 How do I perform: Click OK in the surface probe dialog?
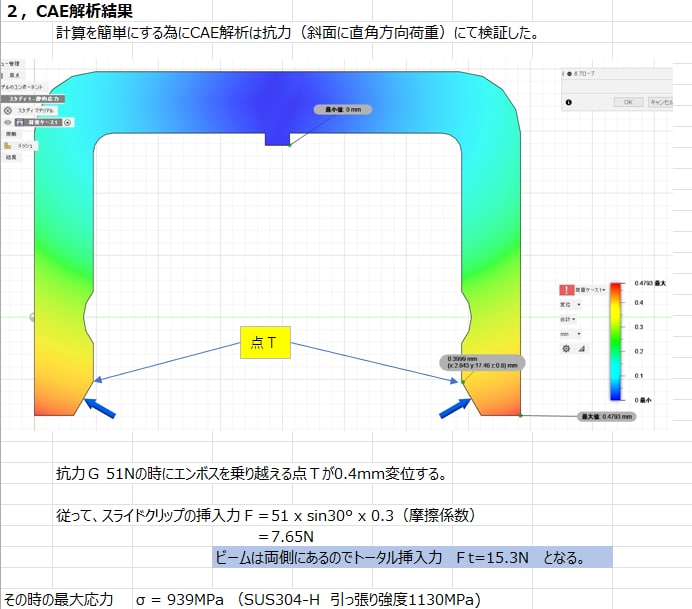(x=628, y=102)
